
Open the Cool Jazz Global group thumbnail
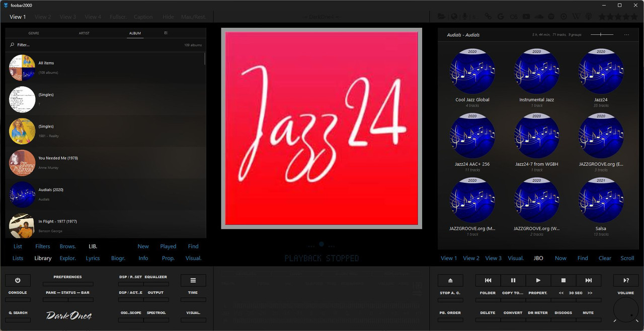click(472, 72)
